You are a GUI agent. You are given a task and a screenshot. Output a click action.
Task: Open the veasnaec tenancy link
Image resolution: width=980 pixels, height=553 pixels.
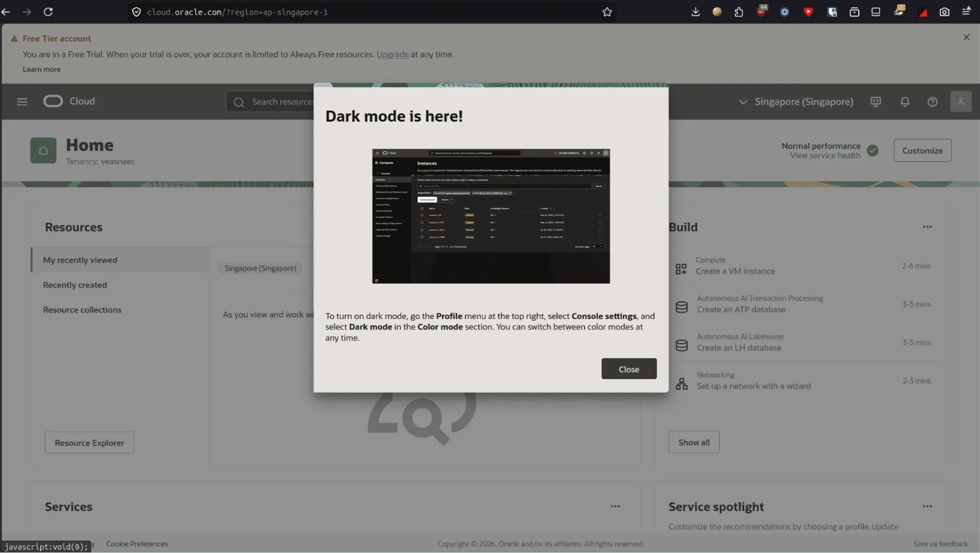(118, 161)
